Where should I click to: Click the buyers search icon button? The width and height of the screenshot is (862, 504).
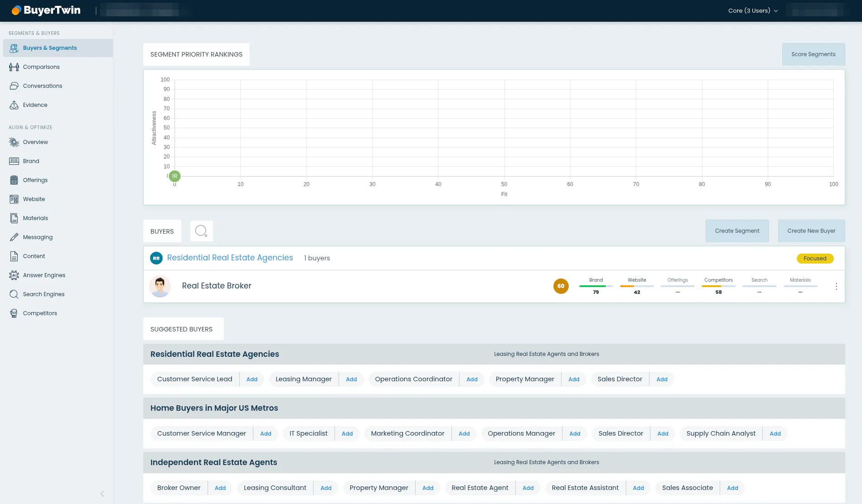(x=201, y=231)
